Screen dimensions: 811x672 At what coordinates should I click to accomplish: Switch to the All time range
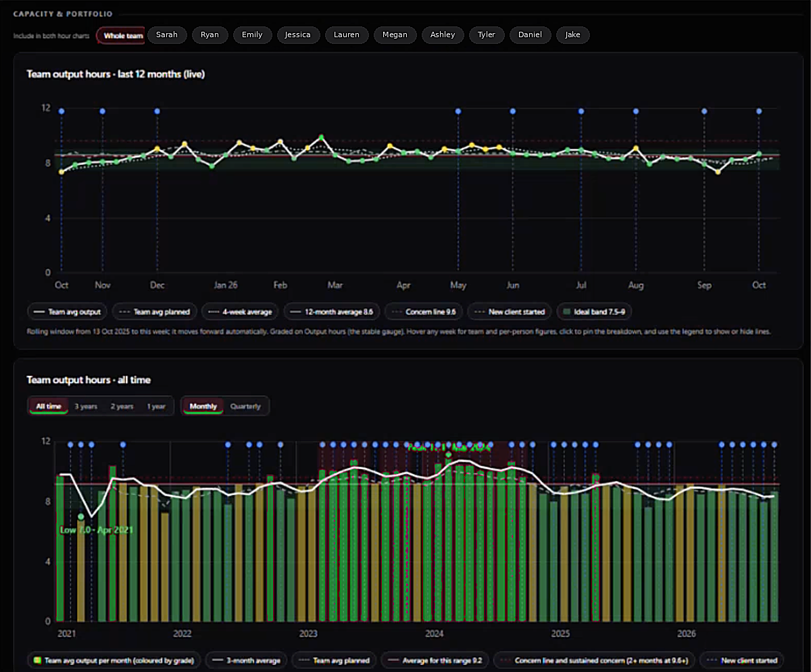(49, 406)
